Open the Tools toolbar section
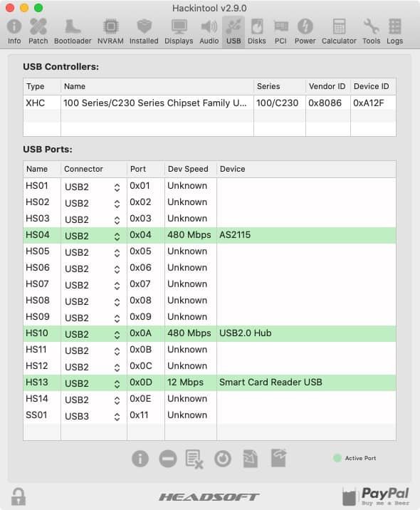Image resolution: width=420 pixels, height=510 pixels. coord(372,31)
